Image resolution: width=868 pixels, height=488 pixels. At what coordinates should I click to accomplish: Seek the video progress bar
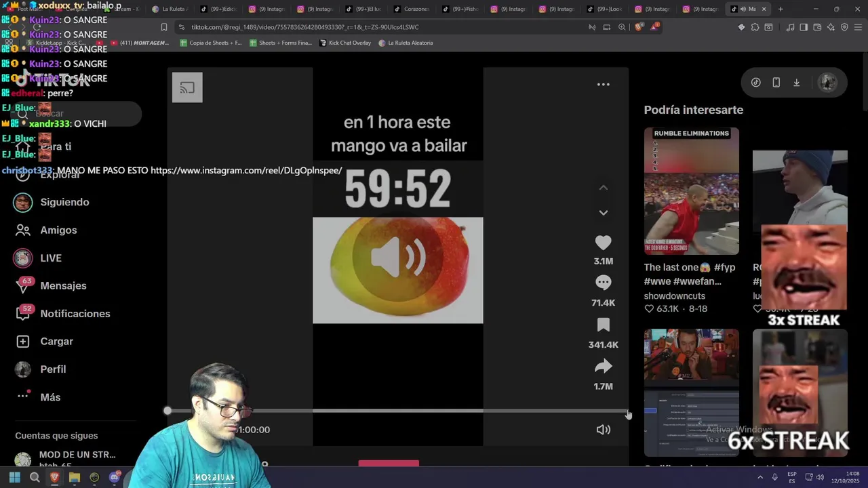click(x=398, y=411)
